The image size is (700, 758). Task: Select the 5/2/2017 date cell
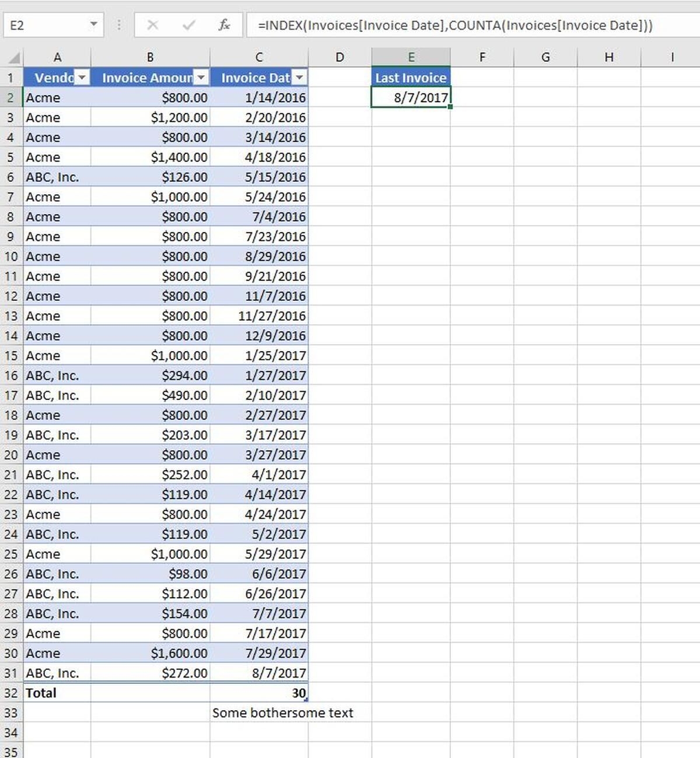tap(259, 534)
